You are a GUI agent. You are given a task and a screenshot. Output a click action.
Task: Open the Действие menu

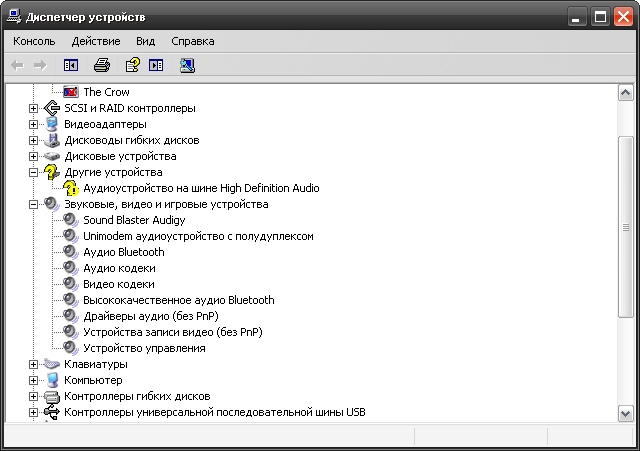click(96, 41)
